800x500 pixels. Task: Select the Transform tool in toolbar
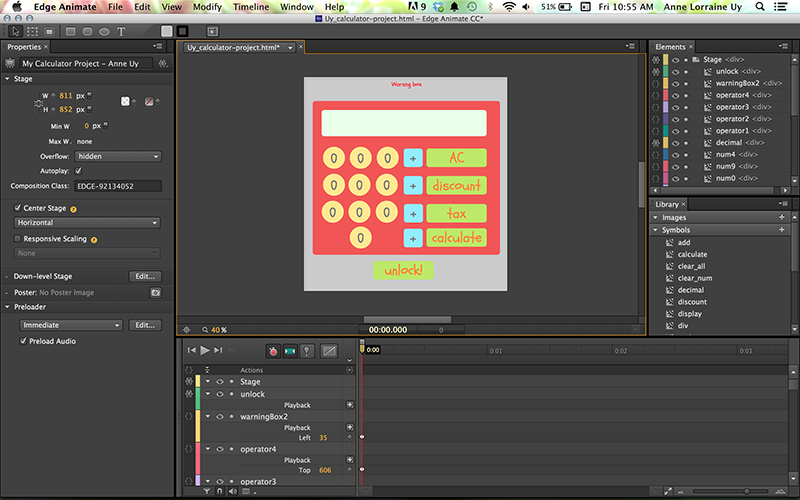33,32
